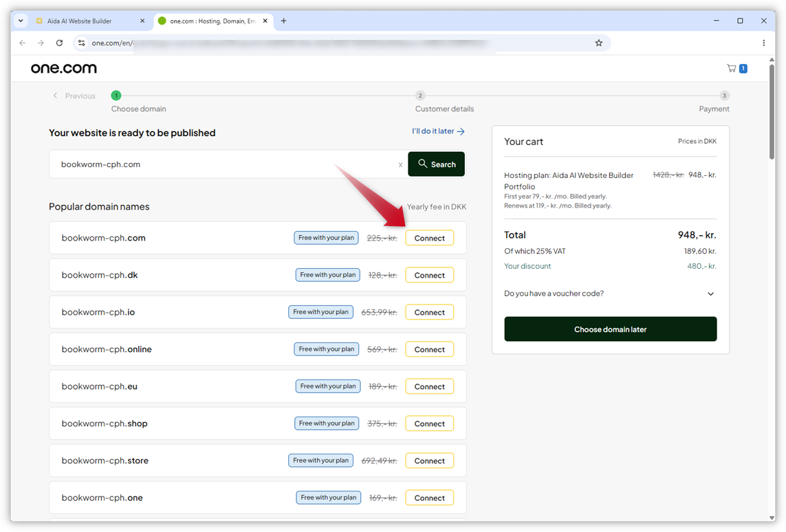
Task: Connect bookworm-cph.store domain
Action: click(430, 461)
